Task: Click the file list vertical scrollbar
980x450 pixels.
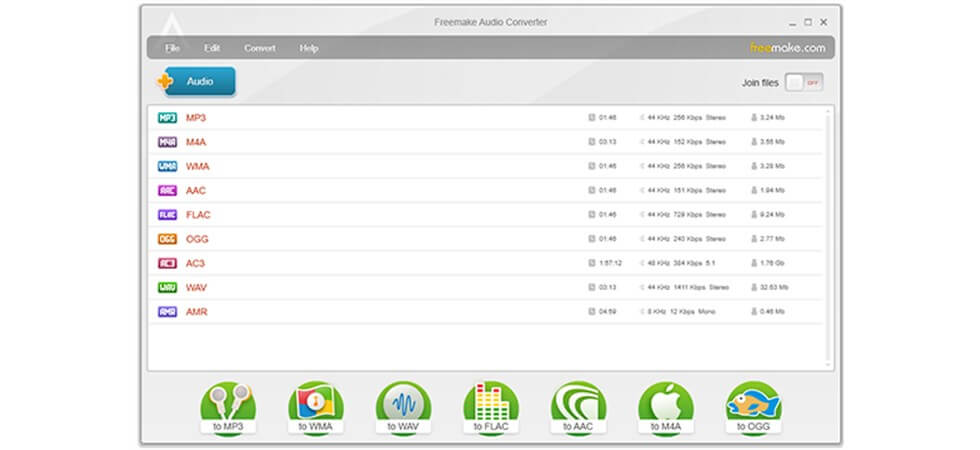Action: [x=828, y=238]
